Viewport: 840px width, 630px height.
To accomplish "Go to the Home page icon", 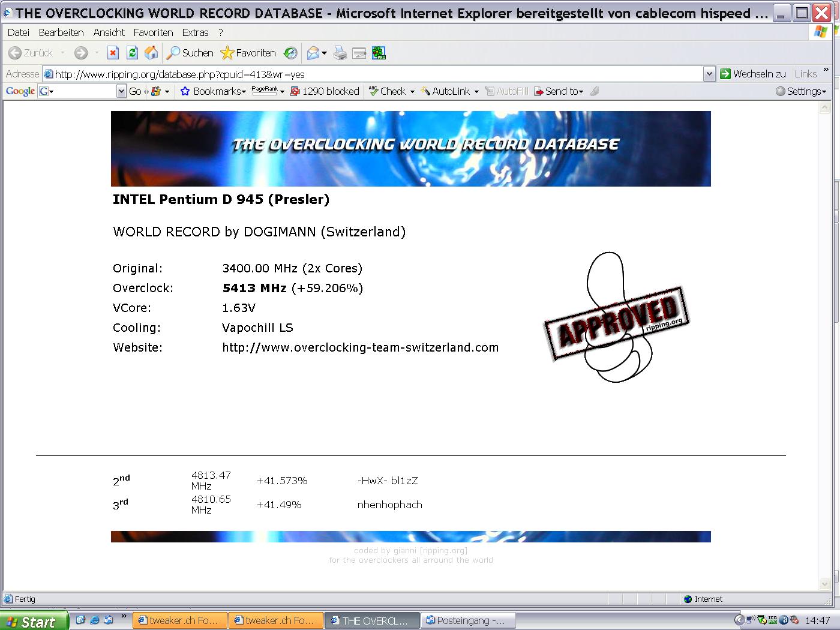I will [x=151, y=53].
